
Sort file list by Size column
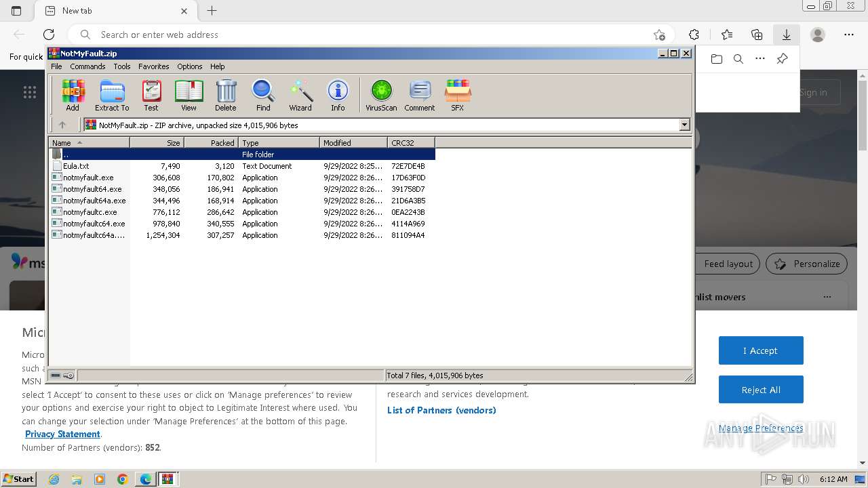pyautogui.click(x=157, y=142)
